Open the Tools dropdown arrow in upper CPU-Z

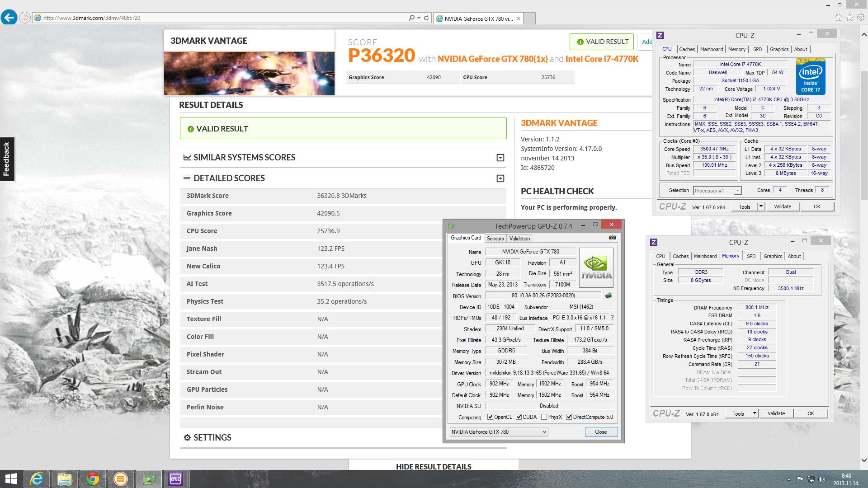(x=761, y=206)
